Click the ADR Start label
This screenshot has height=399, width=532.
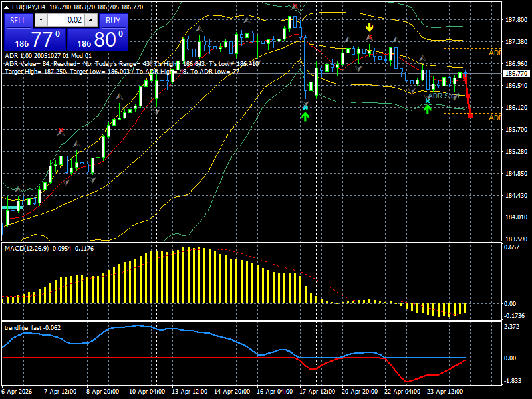point(444,96)
